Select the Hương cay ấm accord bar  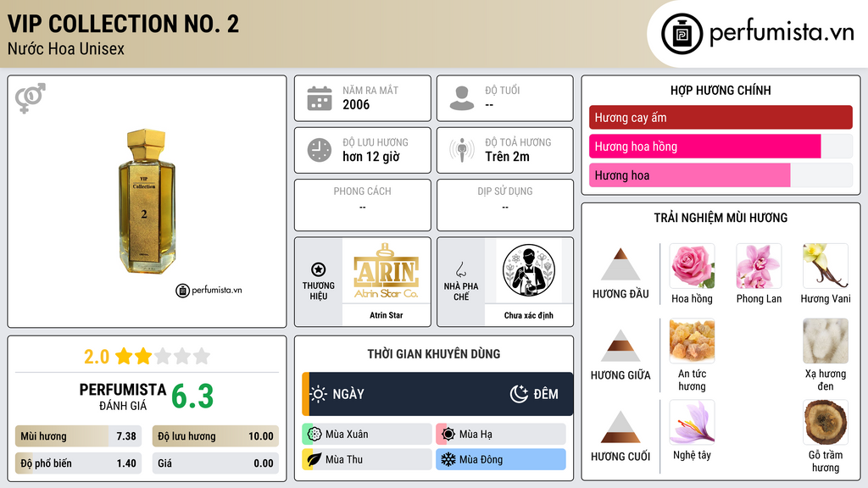(721, 117)
